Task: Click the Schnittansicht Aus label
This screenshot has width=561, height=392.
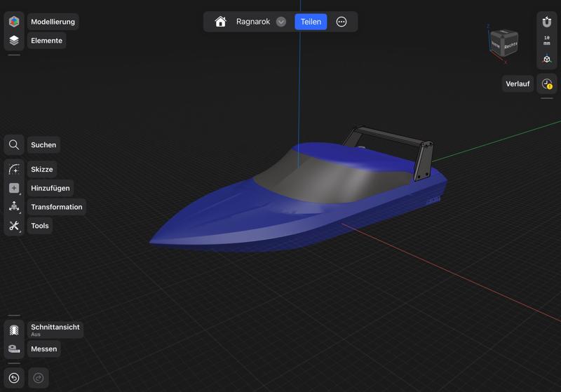Action: (55, 330)
